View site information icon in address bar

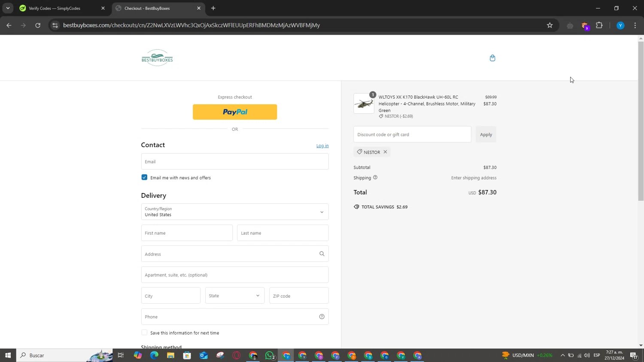[x=55, y=25]
